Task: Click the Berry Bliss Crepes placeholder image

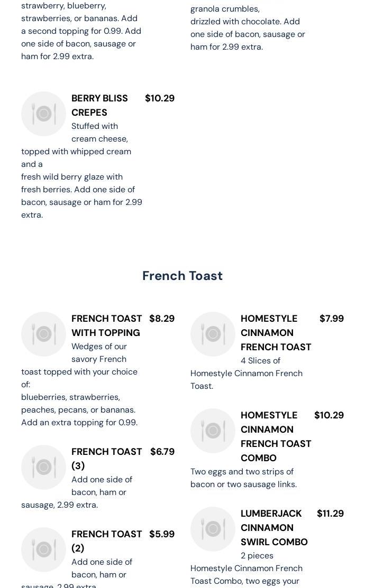Action: (43, 114)
